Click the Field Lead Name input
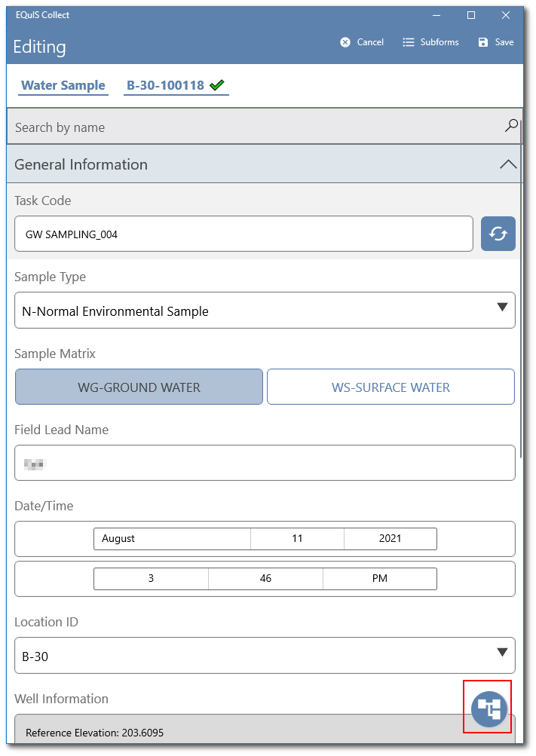 pyautogui.click(x=265, y=463)
